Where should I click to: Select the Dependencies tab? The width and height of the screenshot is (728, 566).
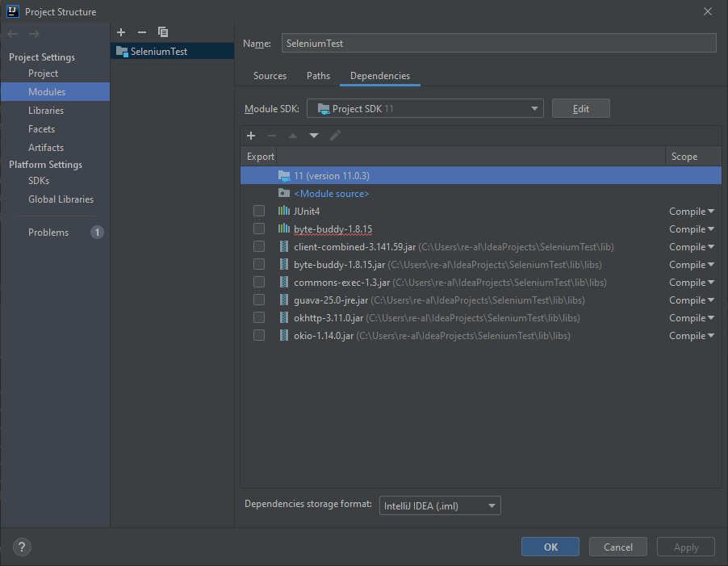coord(380,76)
